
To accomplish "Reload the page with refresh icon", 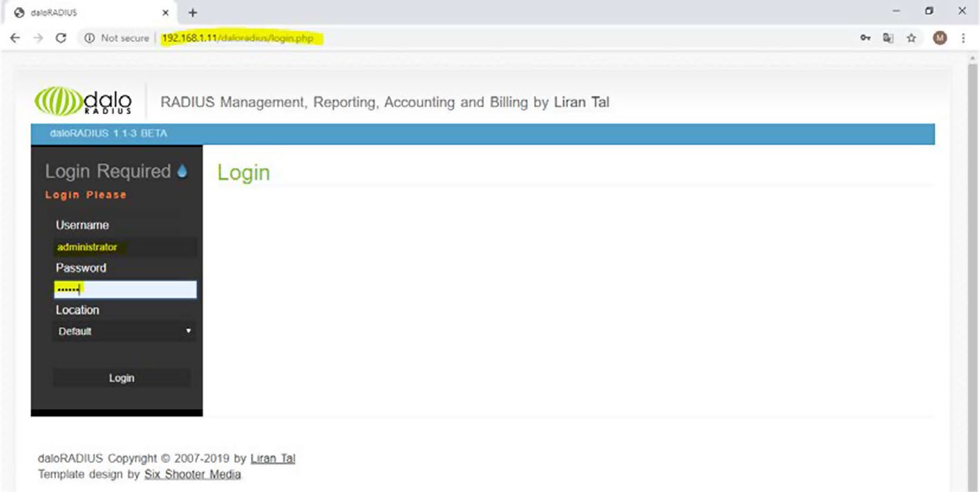I will click(61, 38).
